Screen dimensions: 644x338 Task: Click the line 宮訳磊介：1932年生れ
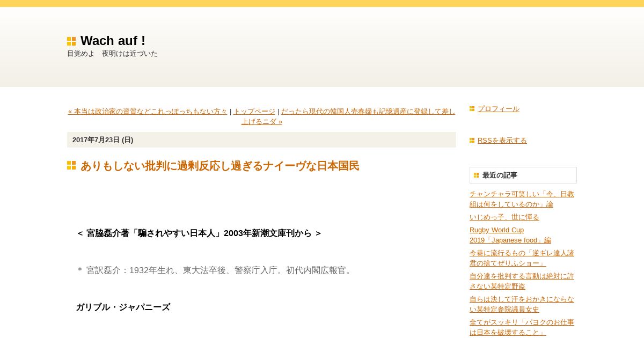click(215, 270)
